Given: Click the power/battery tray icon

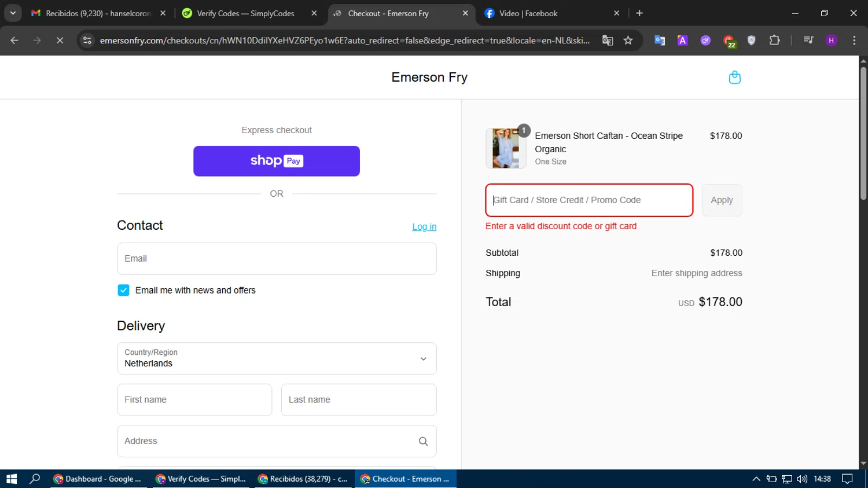Looking at the screenshot, I should click(771, 479).
